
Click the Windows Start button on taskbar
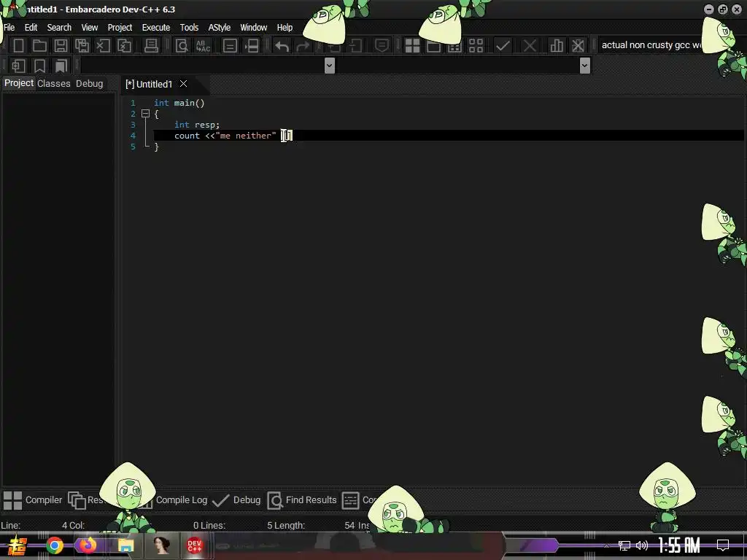(17, 545)
